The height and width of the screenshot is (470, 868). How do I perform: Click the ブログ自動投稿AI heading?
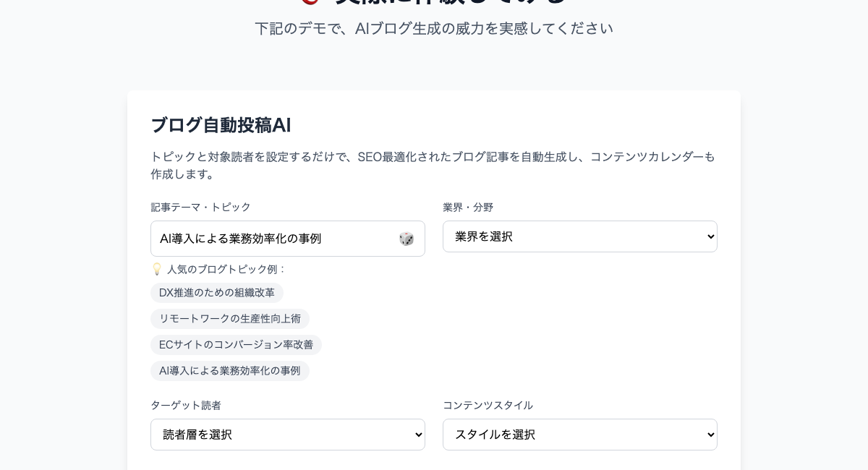click(x=221, y=125)
